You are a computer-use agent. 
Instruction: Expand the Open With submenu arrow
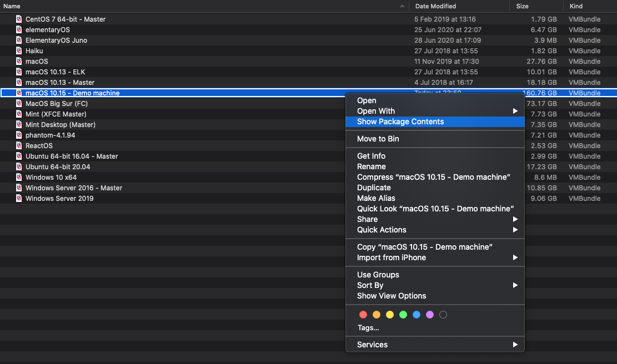pos(515,111)
